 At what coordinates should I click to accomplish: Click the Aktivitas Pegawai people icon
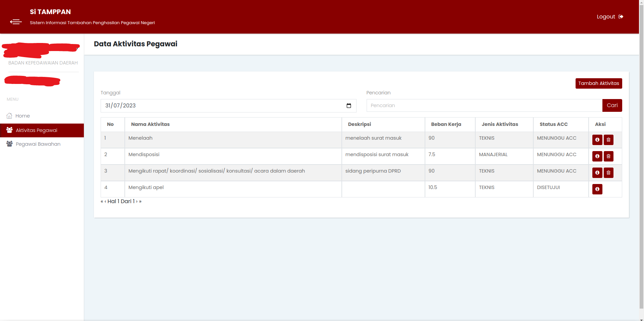(x=9, y=130)
